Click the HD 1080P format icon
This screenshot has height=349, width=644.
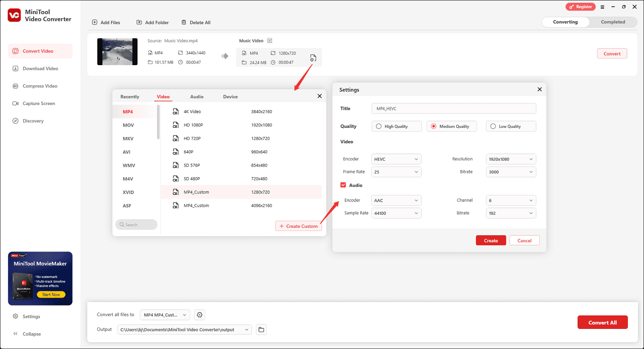[x=176, y=125]
